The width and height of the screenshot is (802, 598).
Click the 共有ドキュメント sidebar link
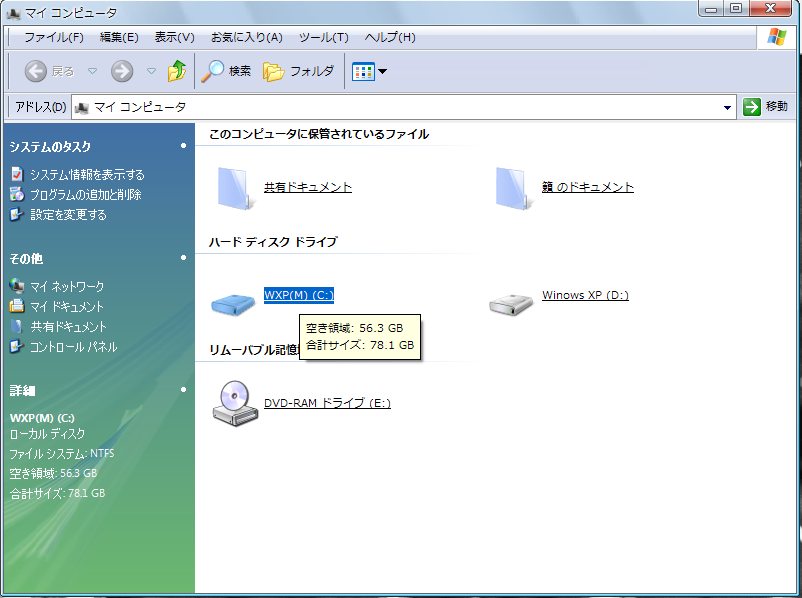(x=69, y=327)
